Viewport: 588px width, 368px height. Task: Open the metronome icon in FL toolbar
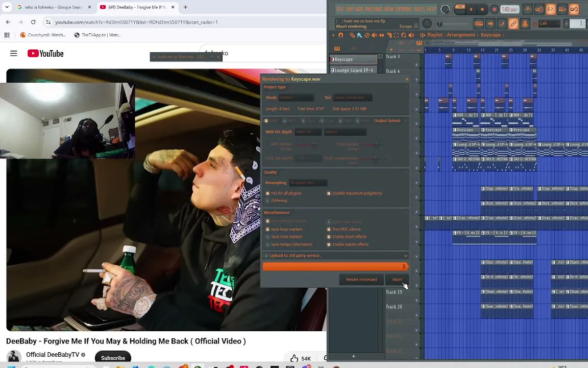point(528,9)
